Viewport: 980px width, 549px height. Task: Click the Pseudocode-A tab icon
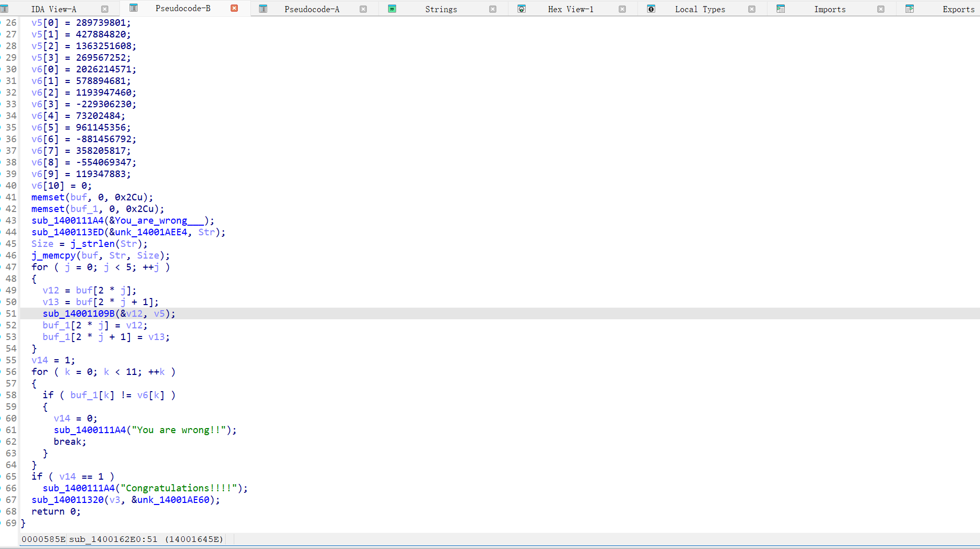tap(263, 9)
